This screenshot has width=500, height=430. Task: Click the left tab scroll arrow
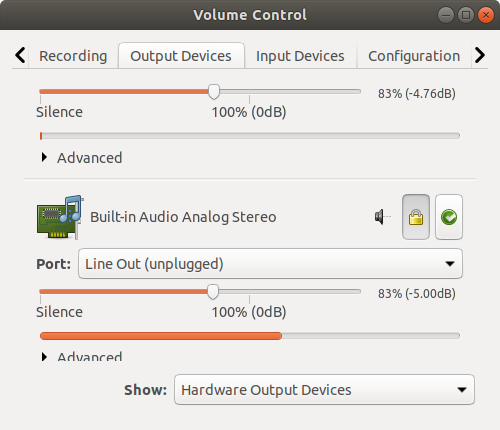(x=20, y=55)
